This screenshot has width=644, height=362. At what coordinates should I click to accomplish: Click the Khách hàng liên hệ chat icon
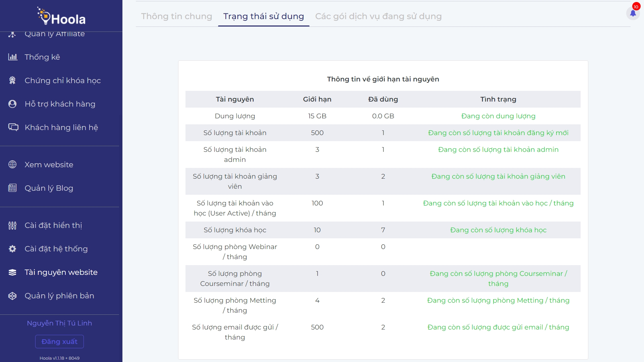tap(13, 127)
